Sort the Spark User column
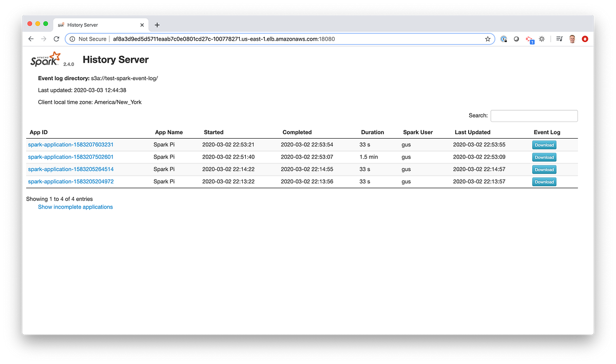 pos(417,132)
